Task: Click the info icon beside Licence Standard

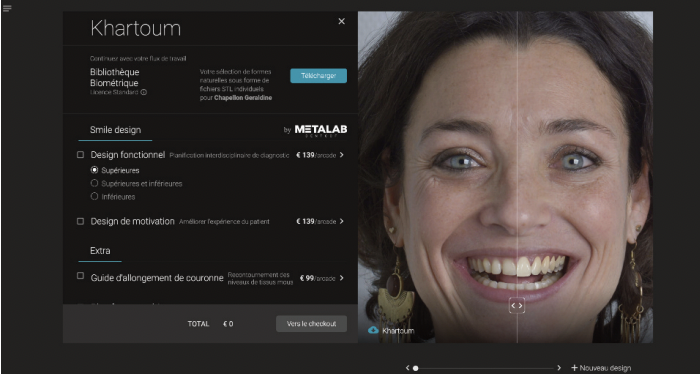Action: click(144, 92)
